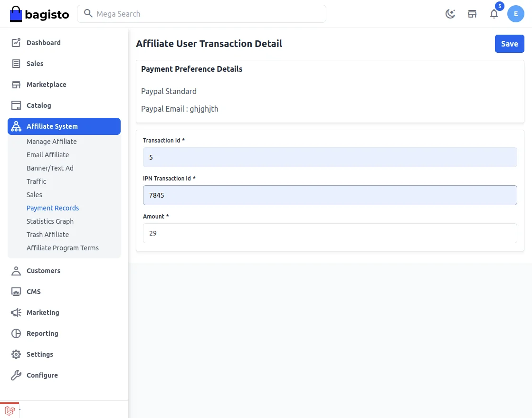The width and height of the screenshot is (532, 418).
Task: Select the Reporting sidebar icon
Action: (x=16, y=333)
